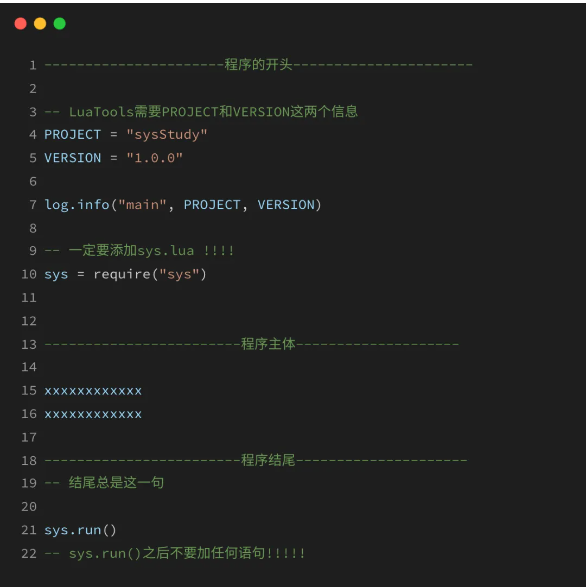Click log.info function call on line 7
Viewport: 586px width, 587px height.
(x=77, y=205)
